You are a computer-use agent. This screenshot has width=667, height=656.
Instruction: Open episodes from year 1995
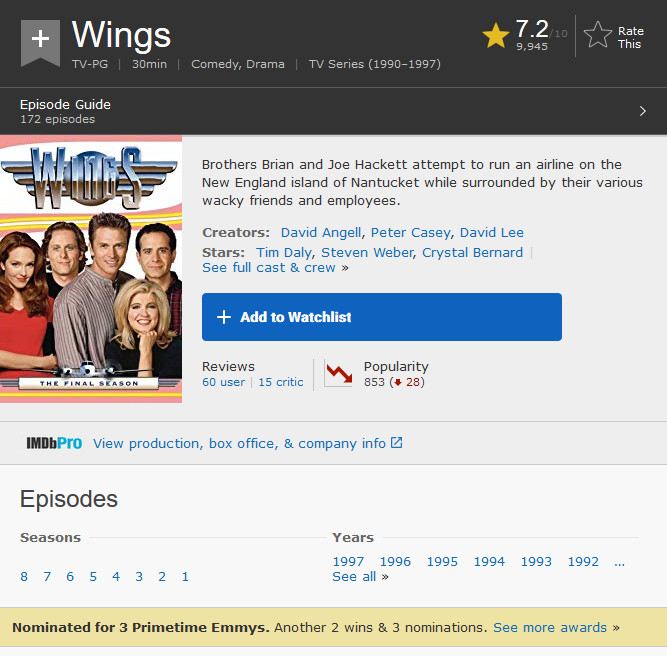442,562
